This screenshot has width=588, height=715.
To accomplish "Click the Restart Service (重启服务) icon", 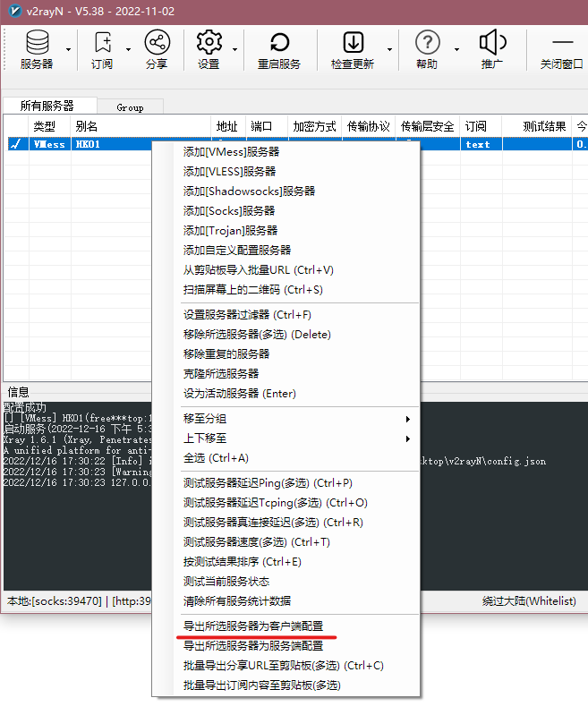I will tap(279, 43).
